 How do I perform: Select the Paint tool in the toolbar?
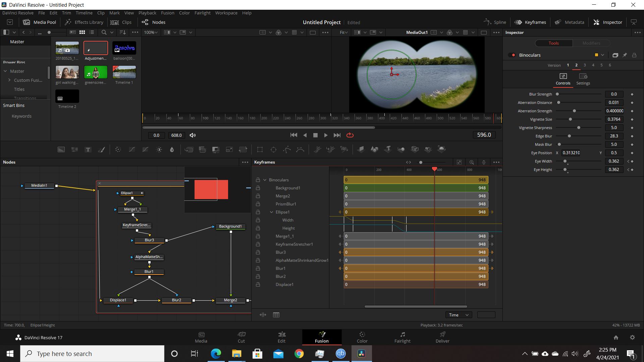click(101, 149)
